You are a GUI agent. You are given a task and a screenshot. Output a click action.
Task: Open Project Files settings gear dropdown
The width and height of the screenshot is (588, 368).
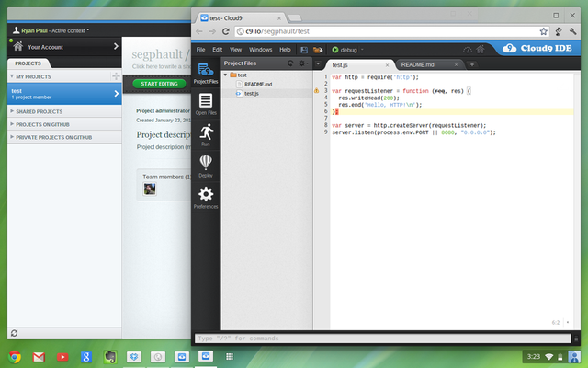click(303, 63)
